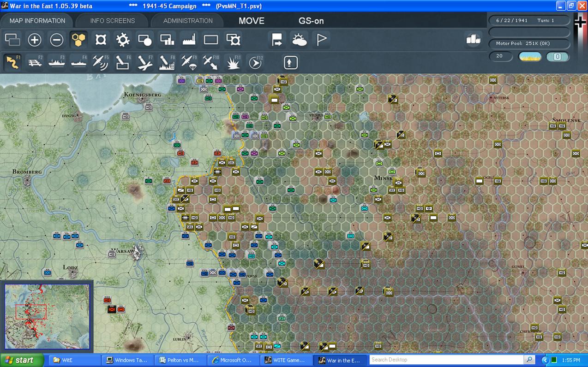Zoom out the map with minus icon
The height and width of the screenshot is (367, 588).
pos(56,40)
